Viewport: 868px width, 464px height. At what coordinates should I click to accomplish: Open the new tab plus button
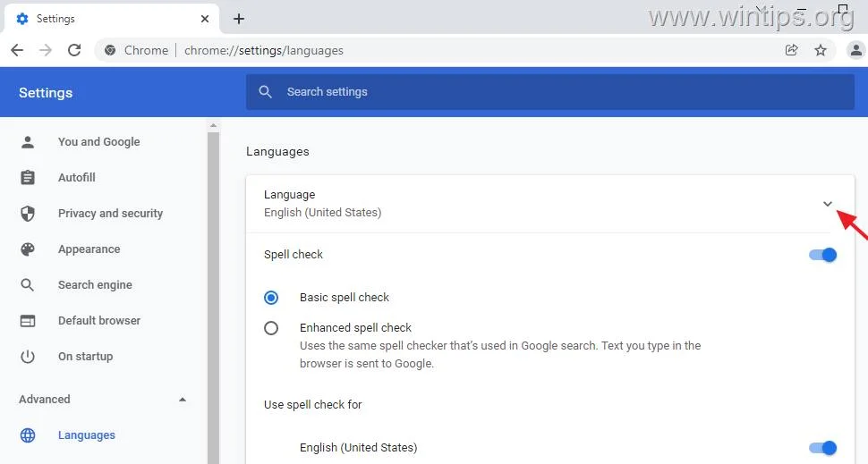pos(239,19)
